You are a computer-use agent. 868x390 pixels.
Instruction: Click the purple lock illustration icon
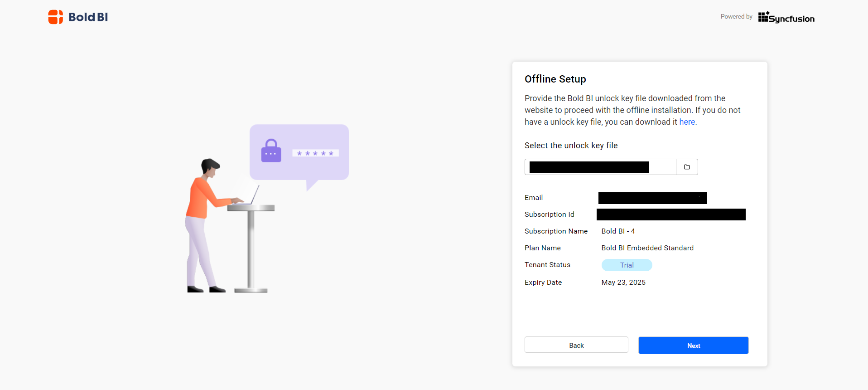[x=271, y=151]
